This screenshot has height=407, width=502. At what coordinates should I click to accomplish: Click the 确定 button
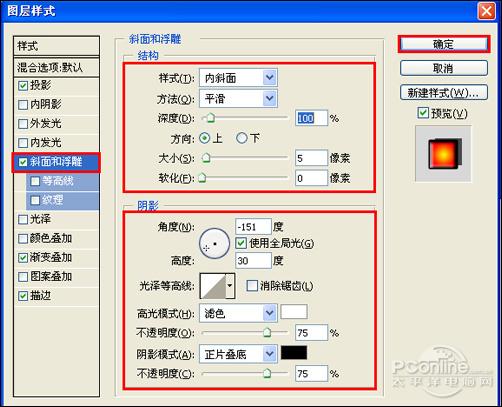pos(444,44)
